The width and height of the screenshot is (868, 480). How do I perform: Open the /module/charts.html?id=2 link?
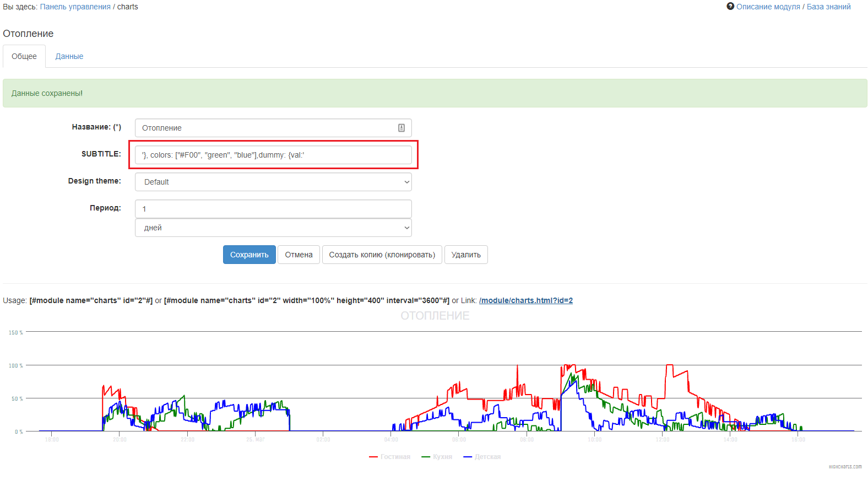coord(525,300)
